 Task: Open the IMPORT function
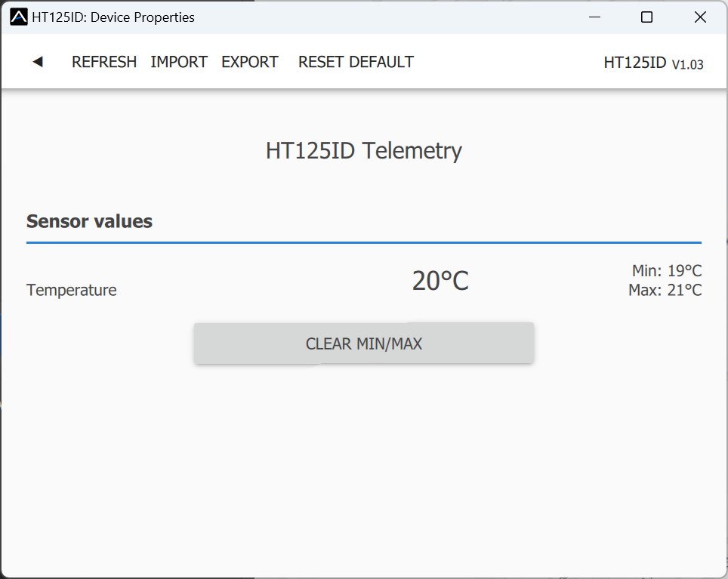[178, 62]
